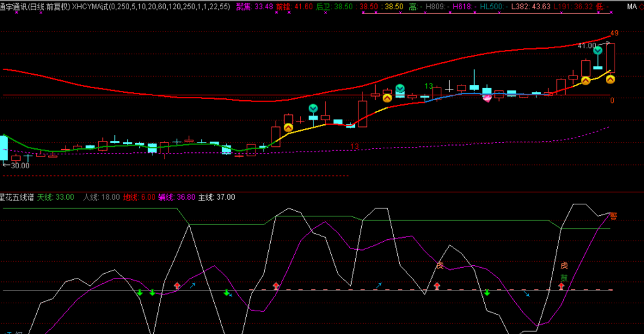Click the orange 警 alert marker
Image resolution: width=644 pixels, height=334 pixels.
point(613,216)
